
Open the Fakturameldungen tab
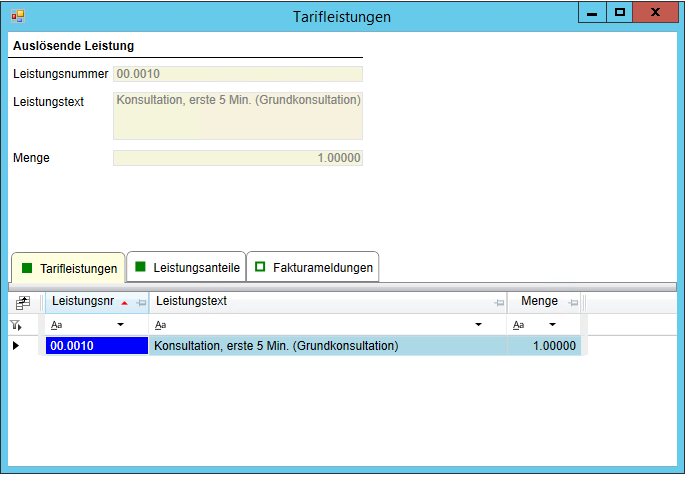coord(313,267)
